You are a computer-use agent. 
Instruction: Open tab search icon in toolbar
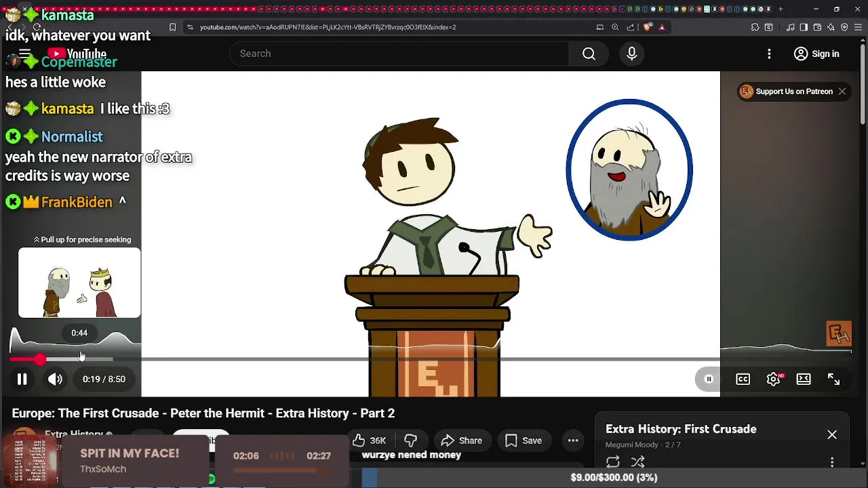768,27
